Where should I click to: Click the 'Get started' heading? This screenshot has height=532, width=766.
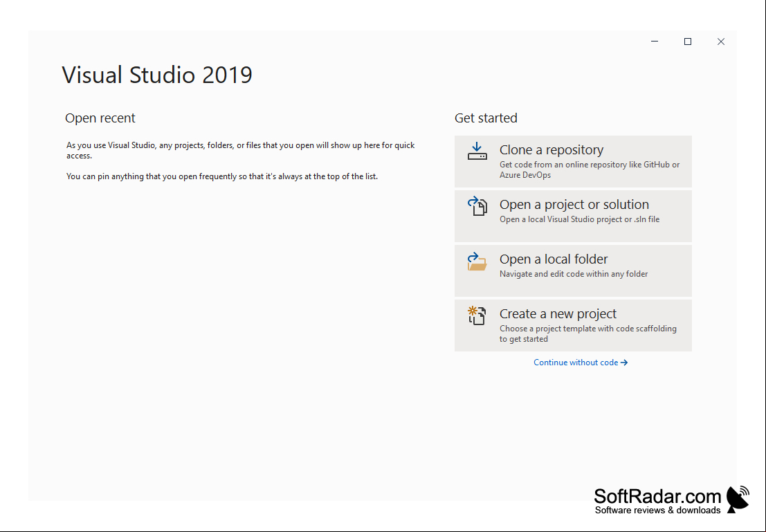click(x=486, y=118)
